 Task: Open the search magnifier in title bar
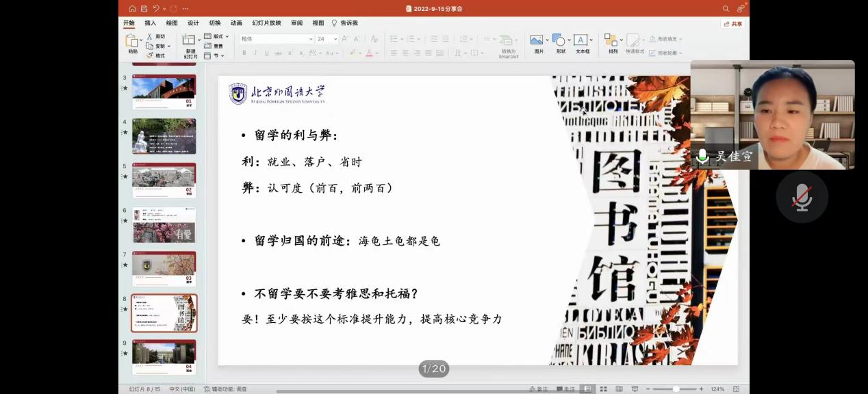tap(726, 9)
